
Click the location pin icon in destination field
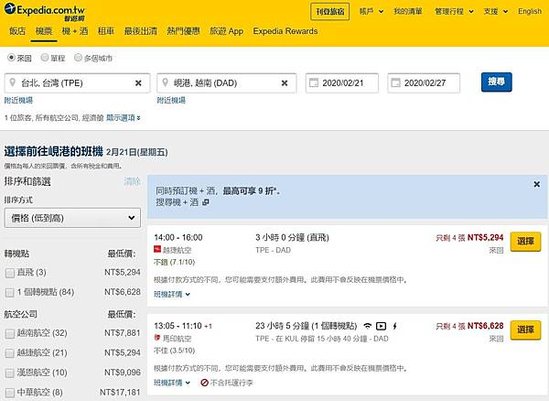coord(165,83)
